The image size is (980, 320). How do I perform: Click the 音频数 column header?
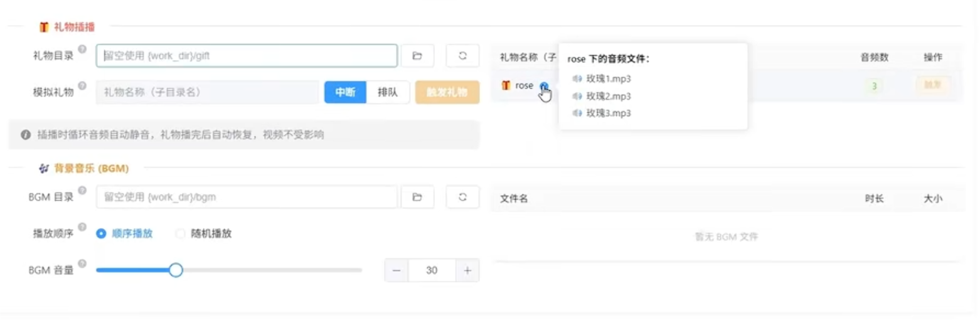(874, 57)
